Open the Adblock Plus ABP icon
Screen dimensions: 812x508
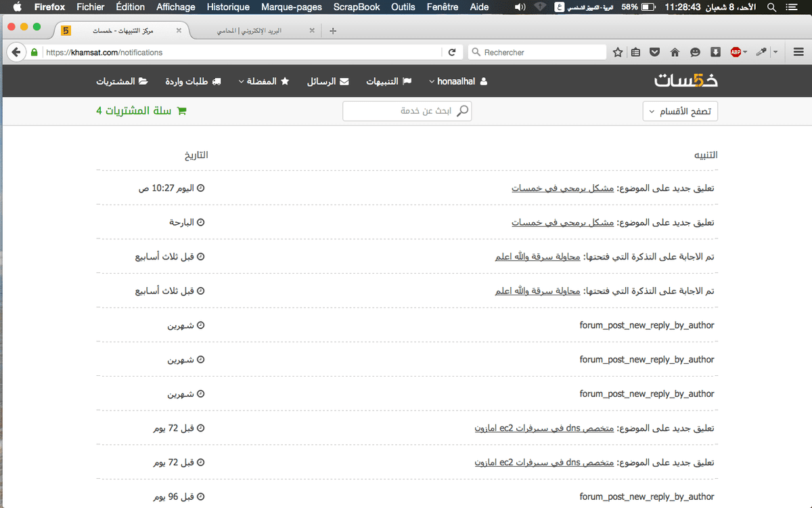[737, 51]
